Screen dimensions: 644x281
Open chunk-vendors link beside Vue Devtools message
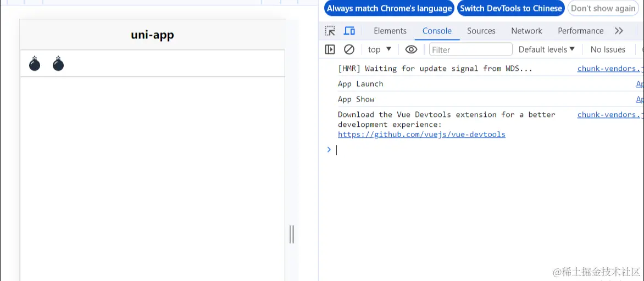click(609, 115)
